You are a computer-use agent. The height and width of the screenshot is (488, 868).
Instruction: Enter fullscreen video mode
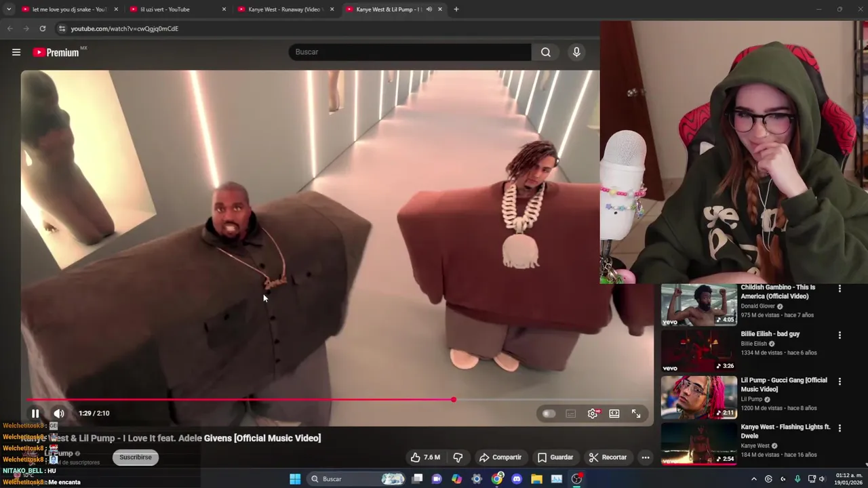click(636, 413)
